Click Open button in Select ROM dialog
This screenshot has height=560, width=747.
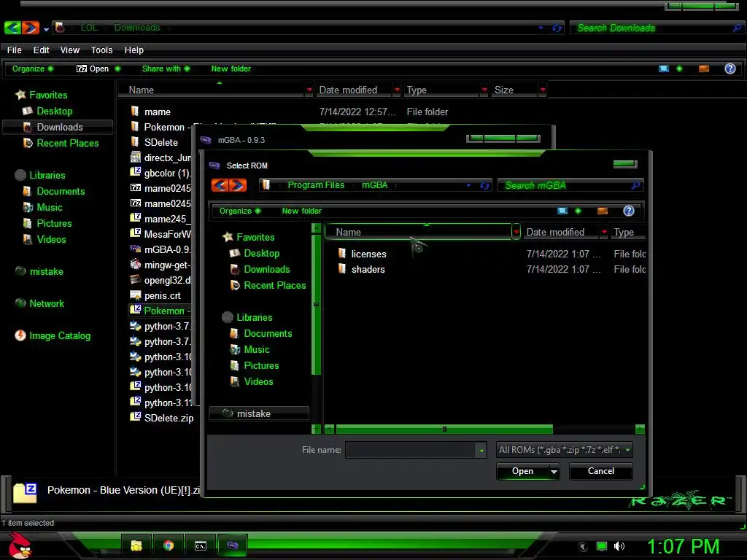point(522,471)
